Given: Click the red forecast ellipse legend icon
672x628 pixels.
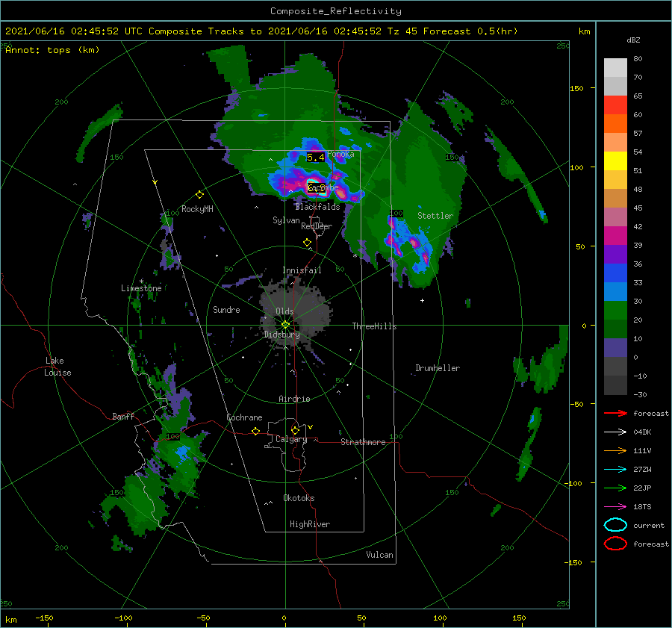Looking at the screenshot, I should [615, 544].
